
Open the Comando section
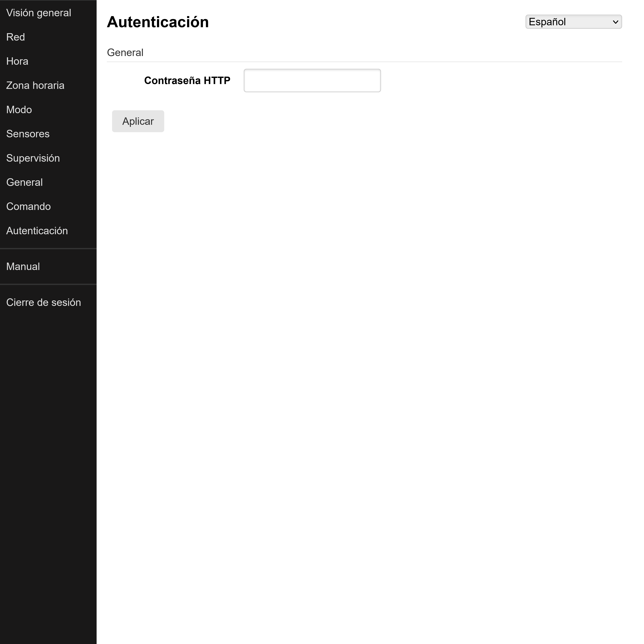pyautogui.click(x=28, y=206)
